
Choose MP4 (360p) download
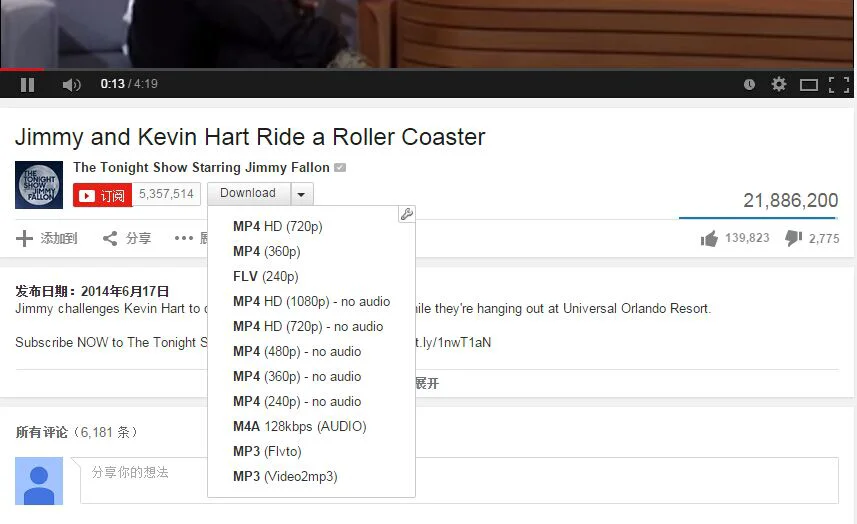pyautogui.click(x=267, y=251)
